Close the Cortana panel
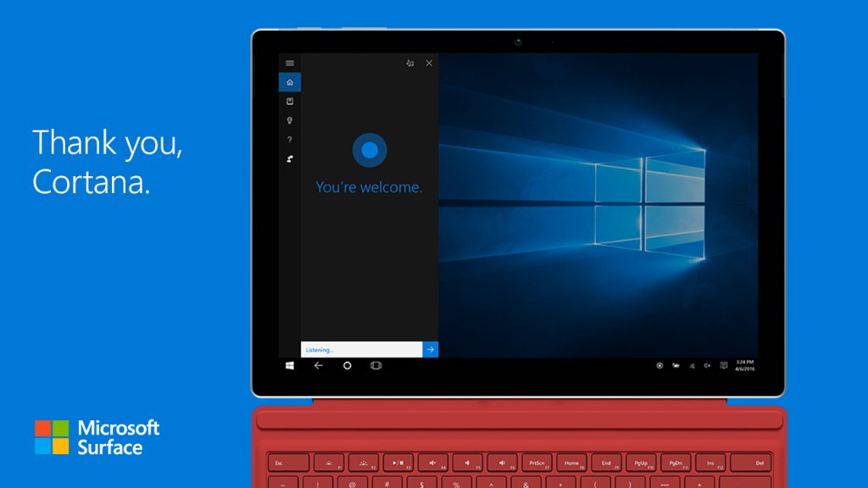Screen dimensions: 868x488 click(429, 63)
